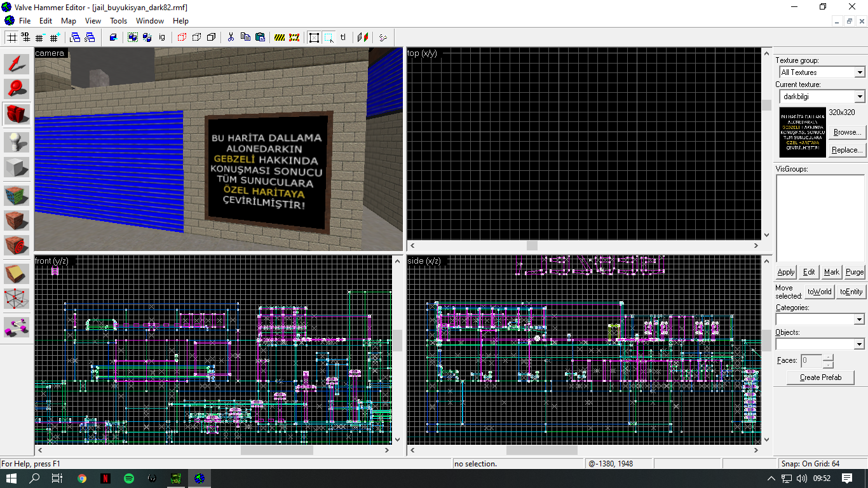Click the run map compile icon
The image size is (868, 488).
coord(383,37)
